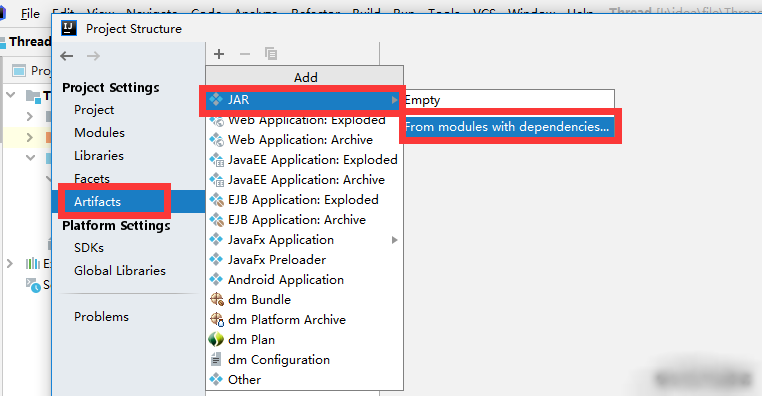Click the Copy artifact icon
The height and width of the screenshot is (396, 762).
tap(271, 54)
